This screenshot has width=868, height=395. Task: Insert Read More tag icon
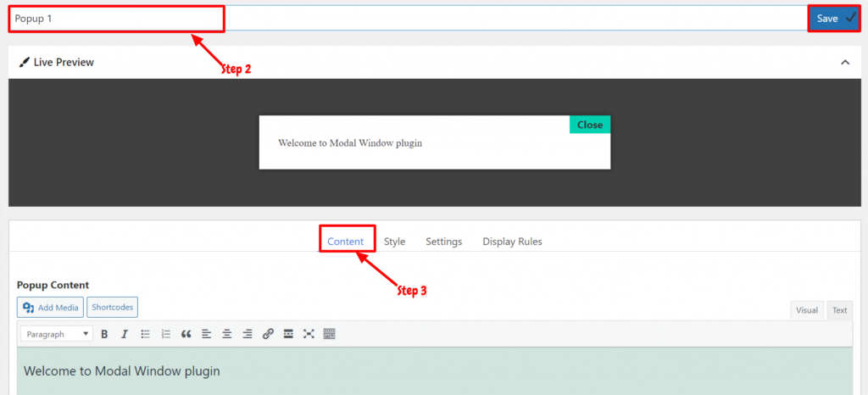pyautogui.click(x=288, y=334)
